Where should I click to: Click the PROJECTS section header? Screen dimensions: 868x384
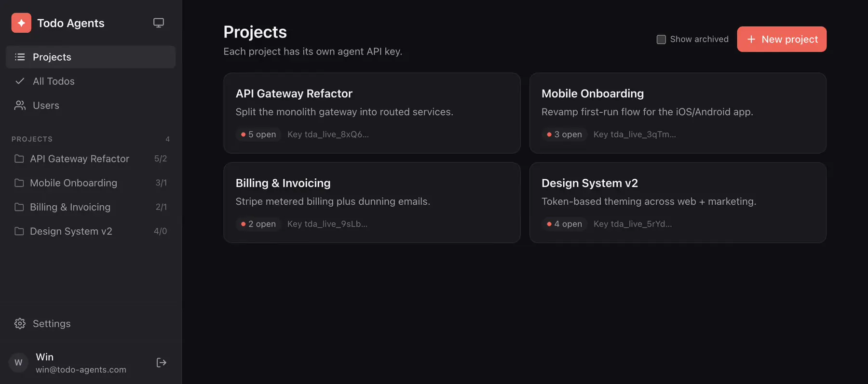(32, 139)
